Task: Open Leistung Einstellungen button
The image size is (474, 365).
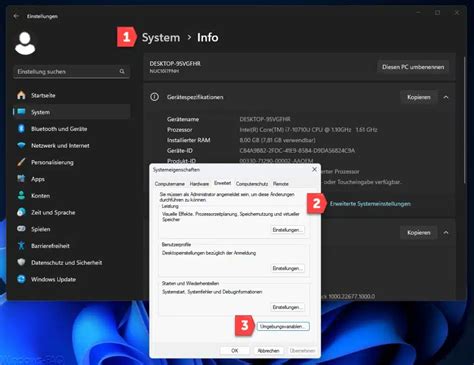Action: pyautogui.click(x=287, y=230)
